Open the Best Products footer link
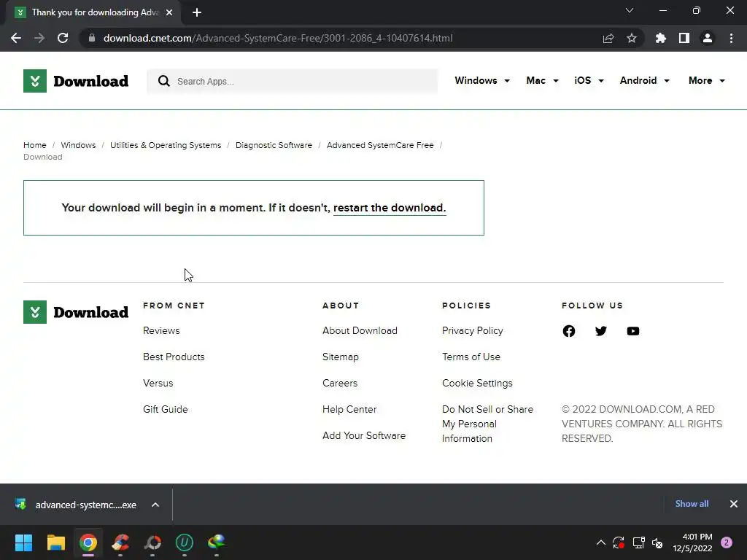Image resolution: width=747 pixels, height=560 pixels. click(174, 357)
